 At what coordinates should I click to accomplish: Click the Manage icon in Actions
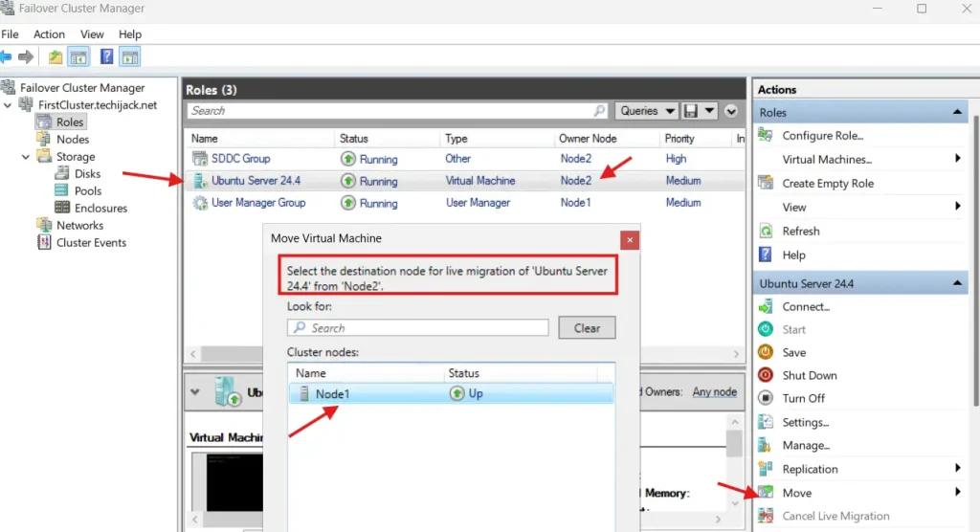(x=765, y=445)
